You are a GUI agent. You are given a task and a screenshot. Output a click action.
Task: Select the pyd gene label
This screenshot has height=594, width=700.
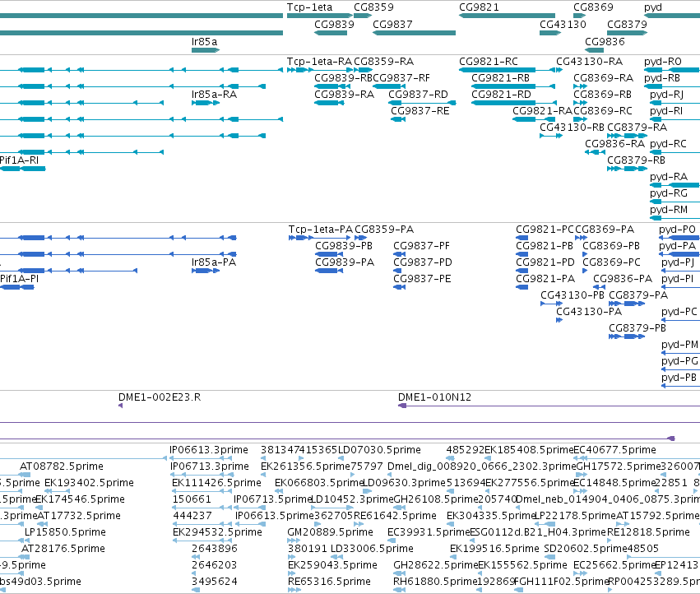click(x=652, y=7)
